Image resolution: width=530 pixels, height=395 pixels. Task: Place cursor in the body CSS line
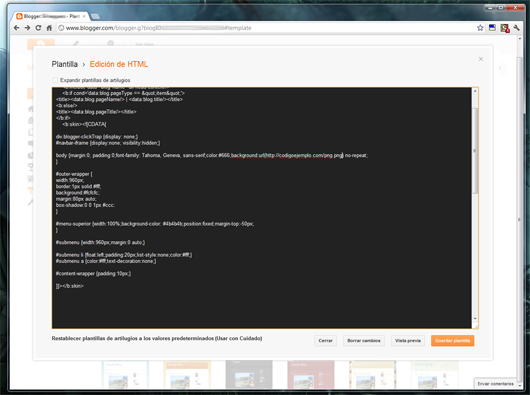coord(212,155)
